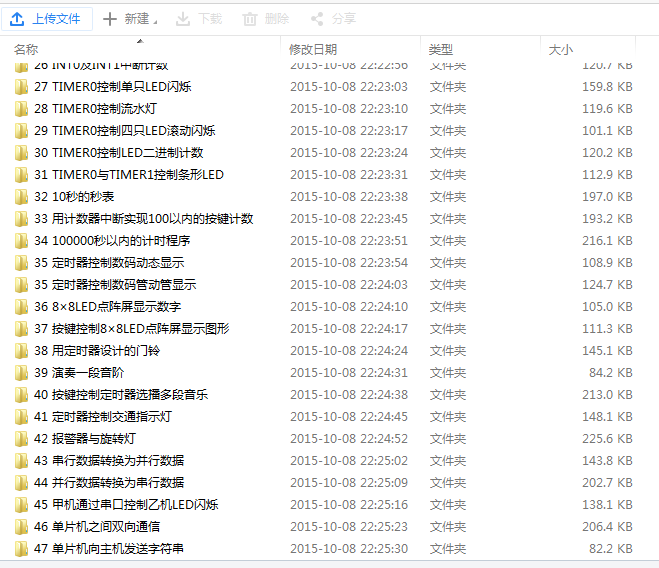Click folder icon of 46 单片机之间双向通信
The height and width of the screenshot is (568, 659).
tap(21, 527)
